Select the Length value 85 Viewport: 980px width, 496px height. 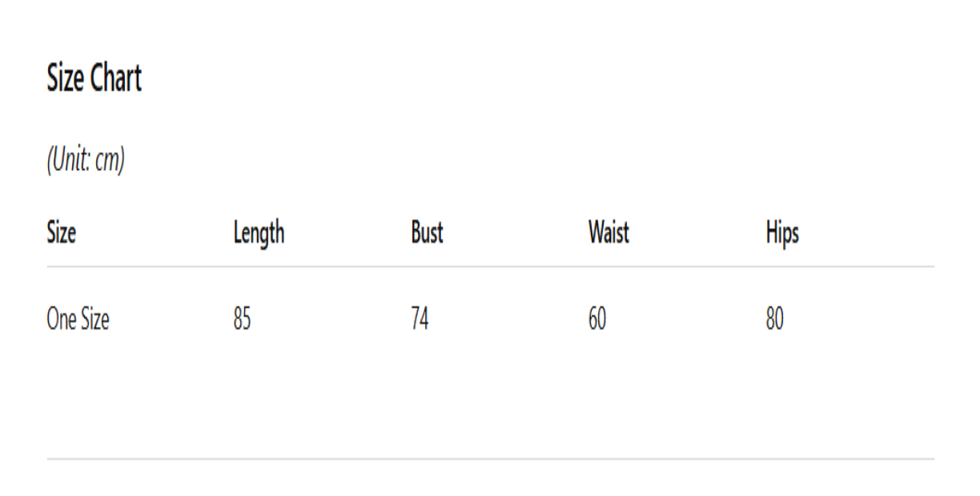tap(242, 320)
